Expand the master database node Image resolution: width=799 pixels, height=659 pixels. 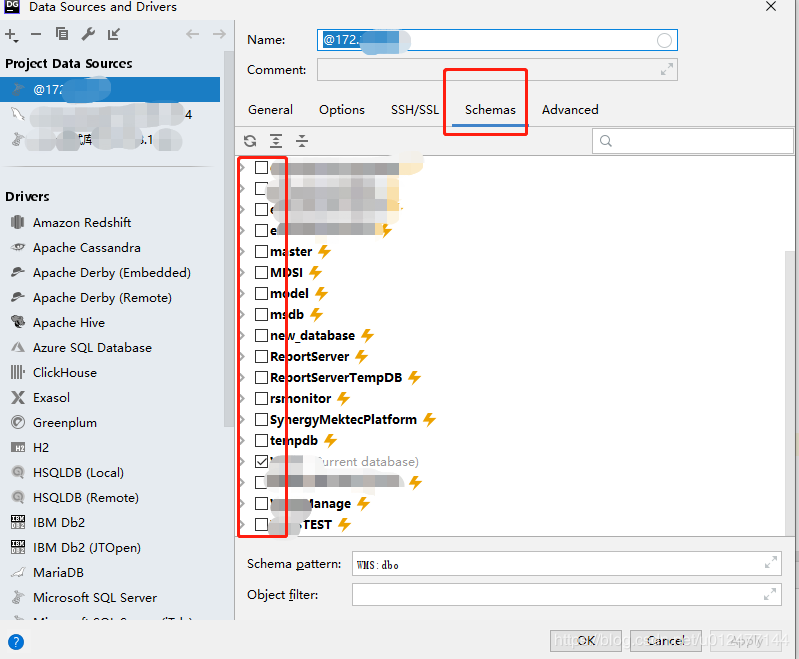[243, 251]
